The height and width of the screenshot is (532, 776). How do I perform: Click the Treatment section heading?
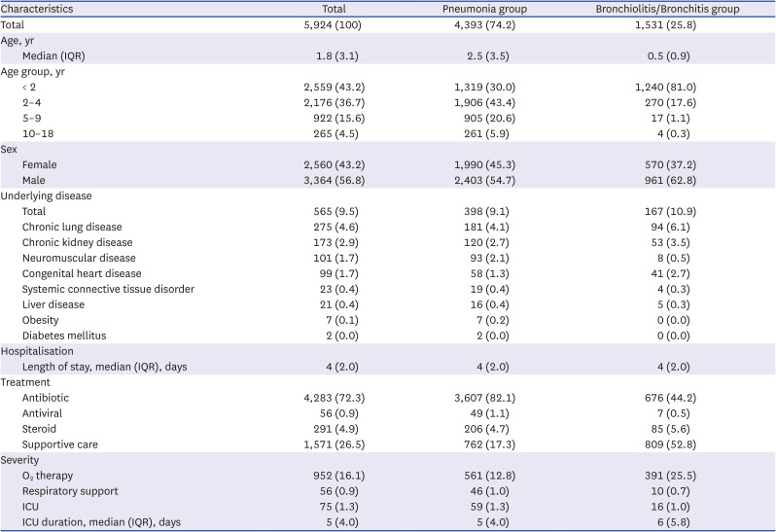pyautogui.click(x=26, y=381)
